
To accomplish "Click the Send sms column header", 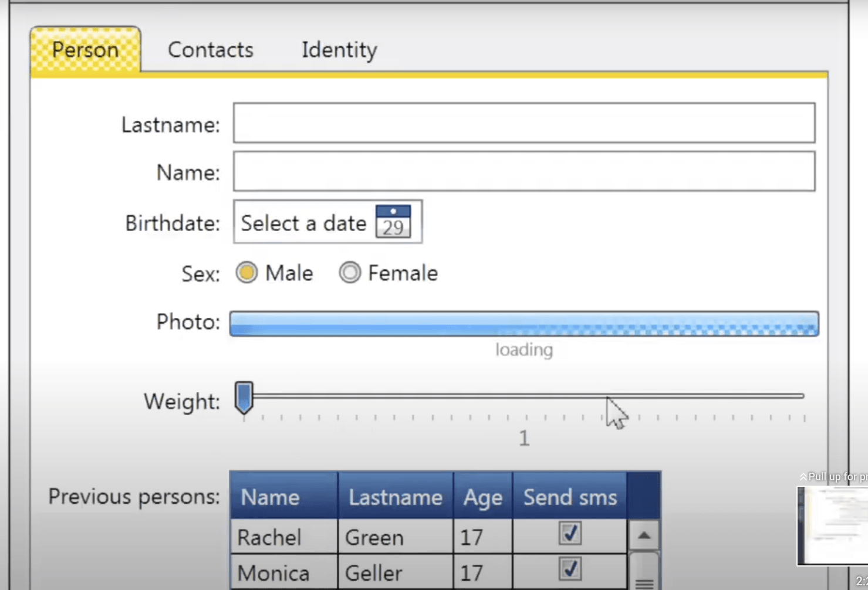I will [x=570, y=497].
